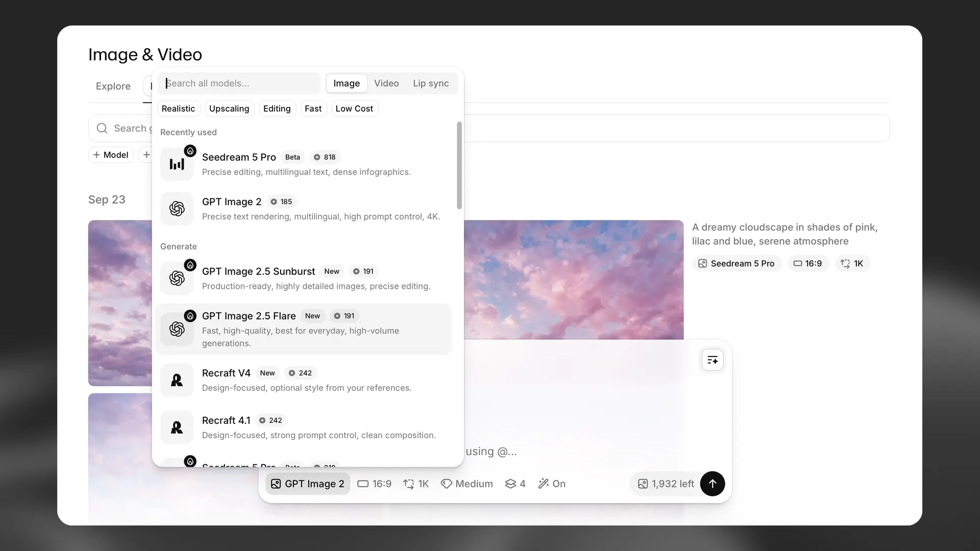980x551 pixels.
Task: Open the Medium quality dropdown
Action: [x=467, y=484]
